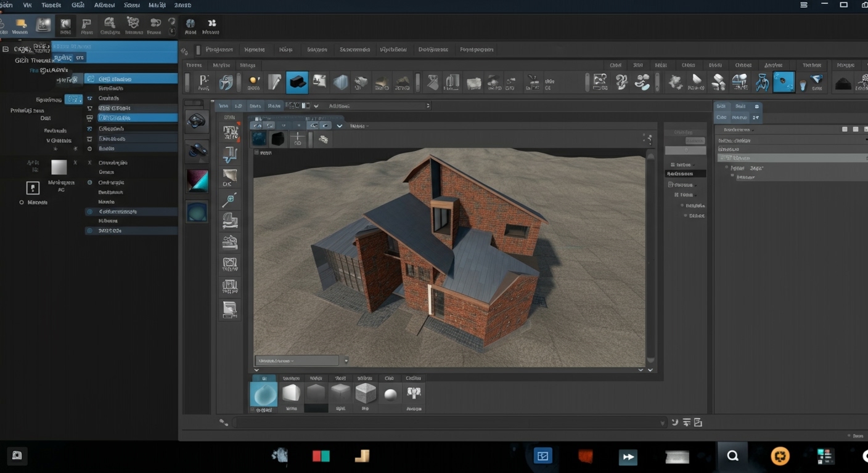The image size is (868, 473).
Task: Open the teal material preview icon in the viewport strip
Action: tap(197, 212)
